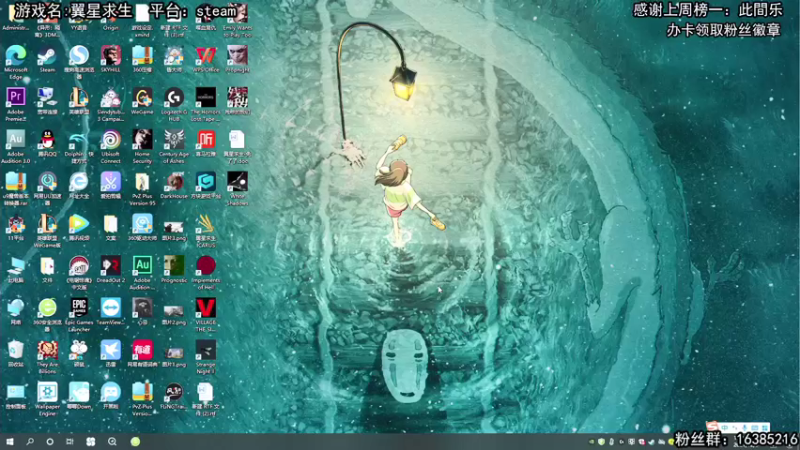Open Task View on the taskbar
Image resolution: width=800 pixels, height=450 pixels.
pyautogui.click(x=70, y=441)
